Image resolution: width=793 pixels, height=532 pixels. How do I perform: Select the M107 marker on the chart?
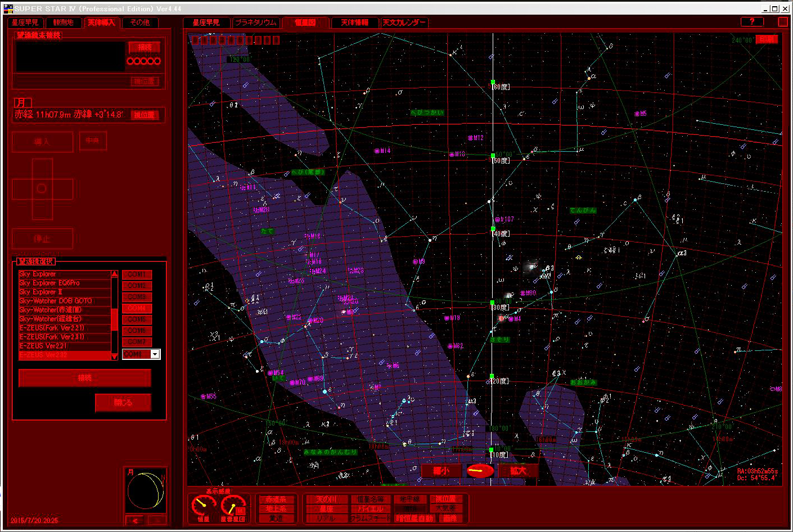(504, 219)
